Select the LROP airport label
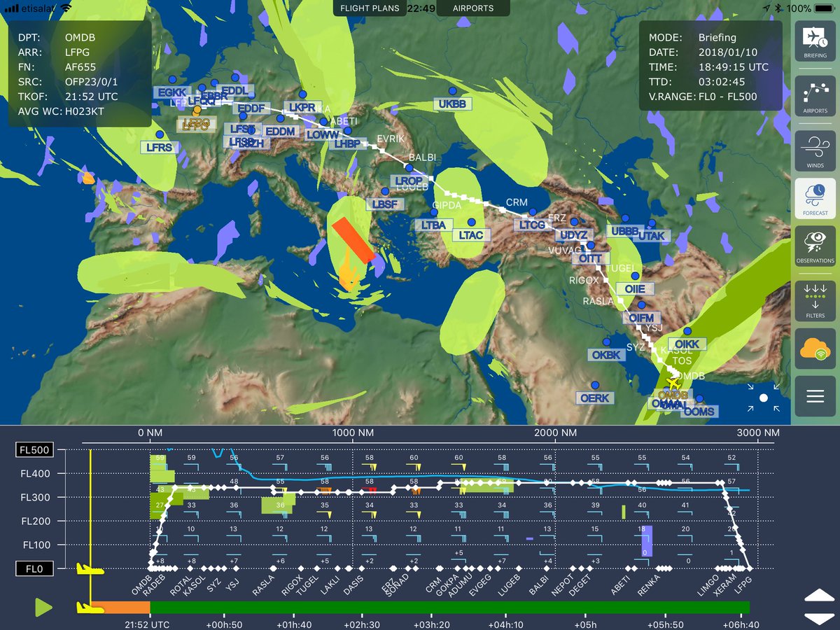840x630 pixels. (409, 181)
